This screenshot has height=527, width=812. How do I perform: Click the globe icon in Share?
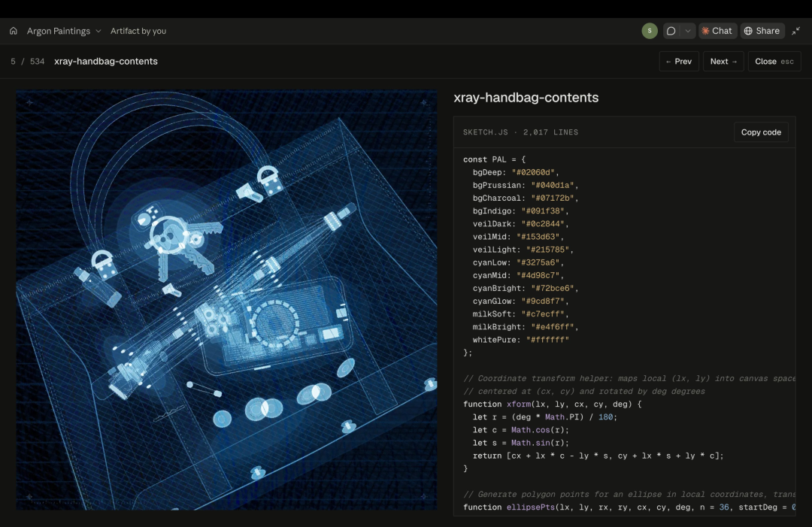pyautogui.click(x=748, y=31)
